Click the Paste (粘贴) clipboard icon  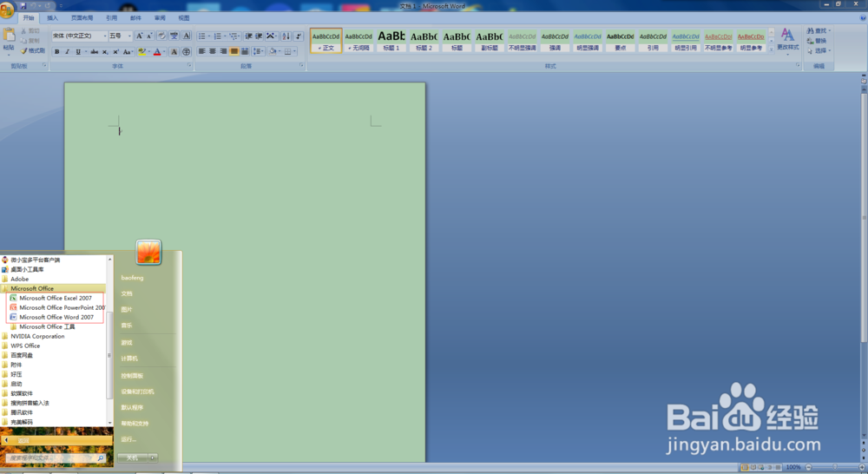[9, 35]
